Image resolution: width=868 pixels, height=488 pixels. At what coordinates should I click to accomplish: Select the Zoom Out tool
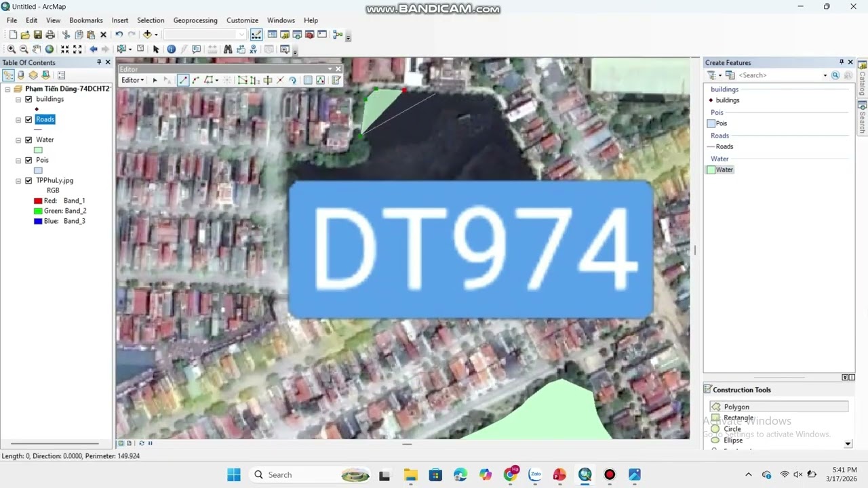[24, 49]
